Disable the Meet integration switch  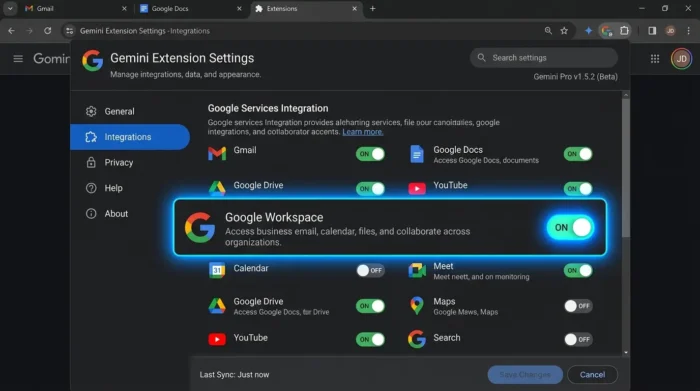578,270
